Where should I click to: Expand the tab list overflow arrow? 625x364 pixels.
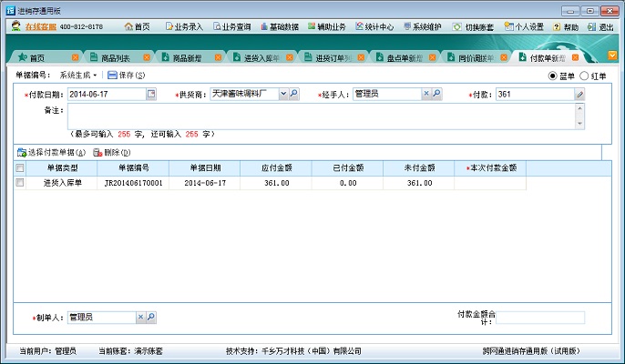click(x=612, y=56)
